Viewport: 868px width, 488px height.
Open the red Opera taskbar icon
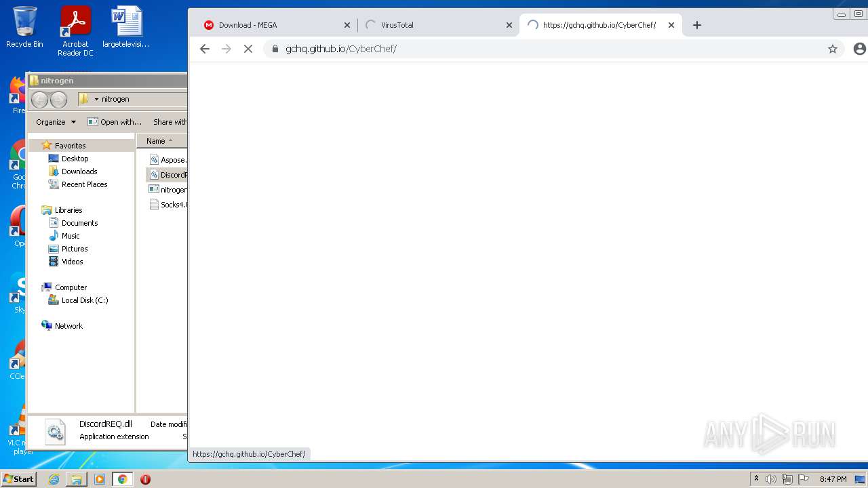[x=145, y=479]
